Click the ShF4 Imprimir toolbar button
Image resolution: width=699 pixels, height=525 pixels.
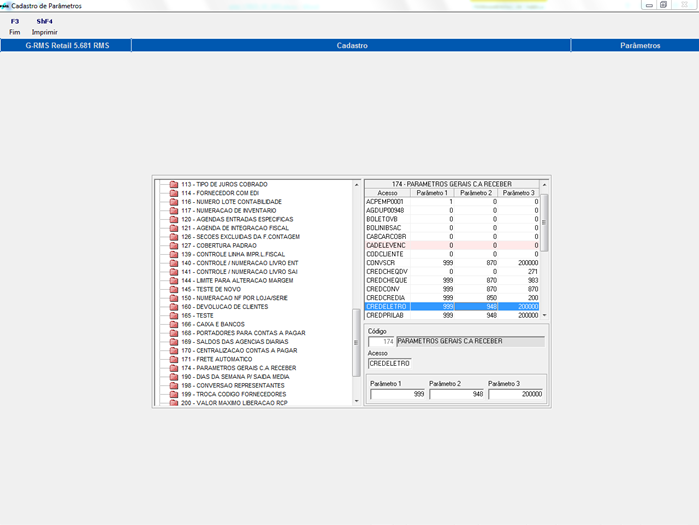[x=45, y=27]
